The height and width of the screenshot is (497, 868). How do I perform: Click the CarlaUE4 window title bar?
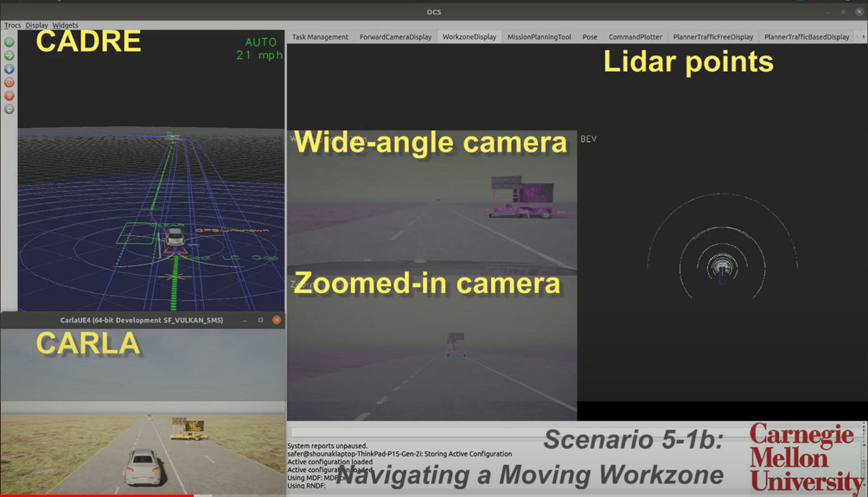tap(142, 319)
